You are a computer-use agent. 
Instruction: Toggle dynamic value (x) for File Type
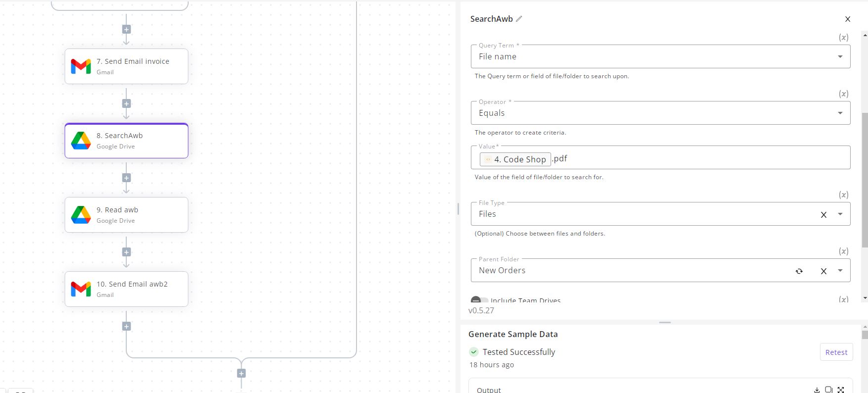[x=843, y=195]
